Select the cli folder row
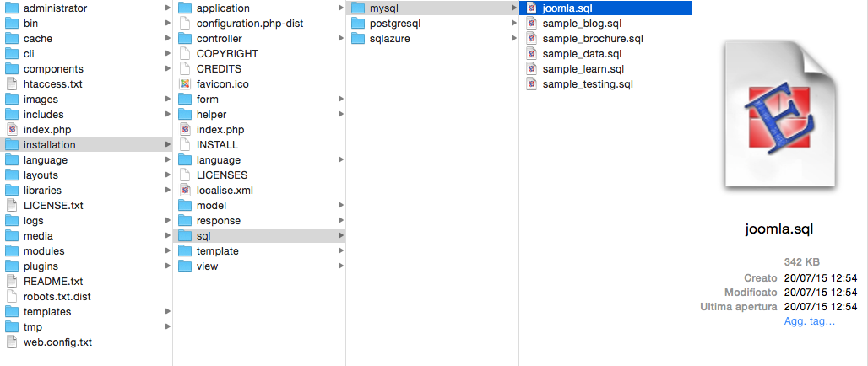This screenshot has width=868, height=366. 86,54
